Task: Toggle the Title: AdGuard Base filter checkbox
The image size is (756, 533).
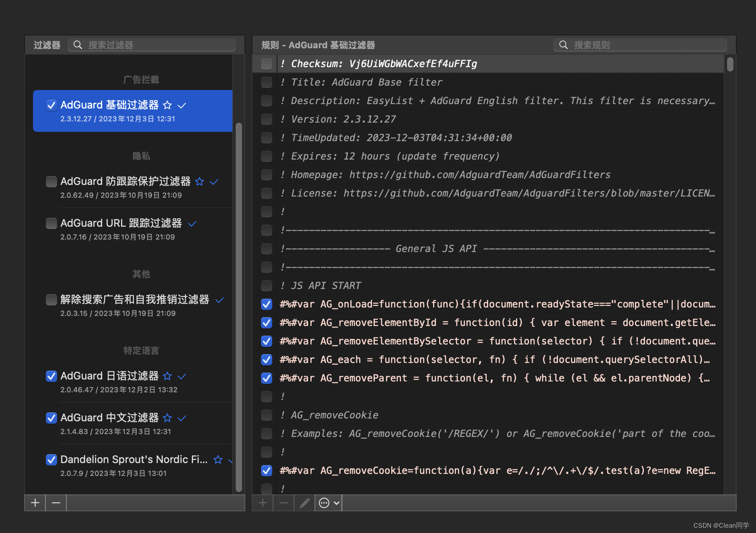Action: pos(267,82)
